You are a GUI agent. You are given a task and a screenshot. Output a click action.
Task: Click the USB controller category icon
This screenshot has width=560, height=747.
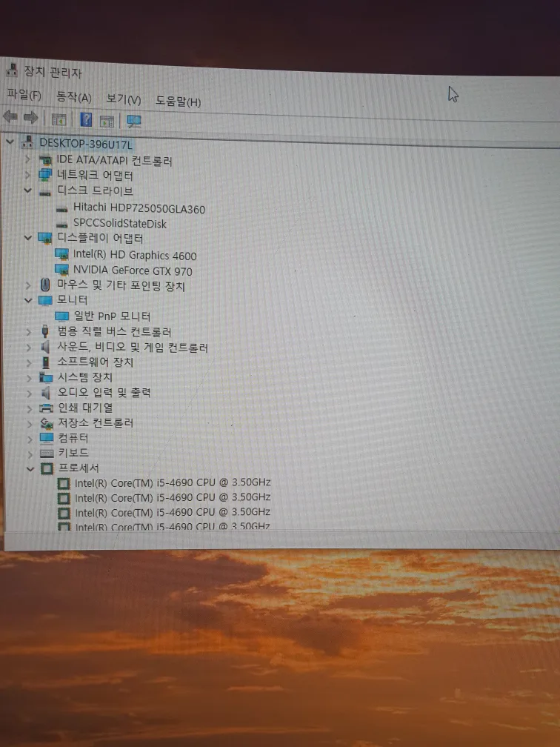(45, 331)
